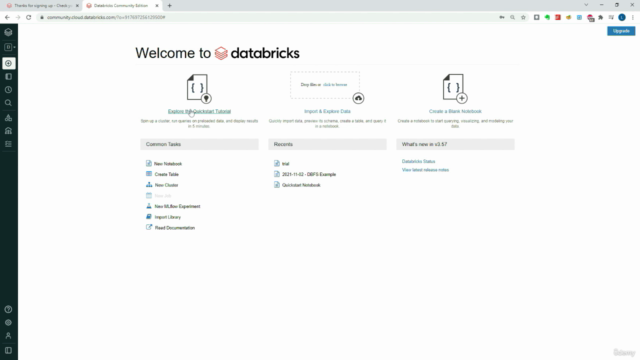Click the cloud upload icon
Viewport: 640px width, 360px height.
(x=358, y=98)
